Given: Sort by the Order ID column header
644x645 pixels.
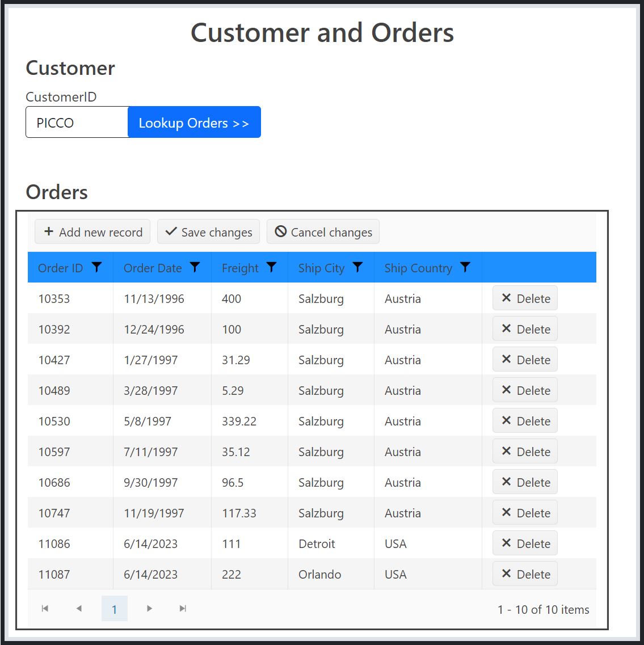Looking at the screenshot, I should point(61,268).
